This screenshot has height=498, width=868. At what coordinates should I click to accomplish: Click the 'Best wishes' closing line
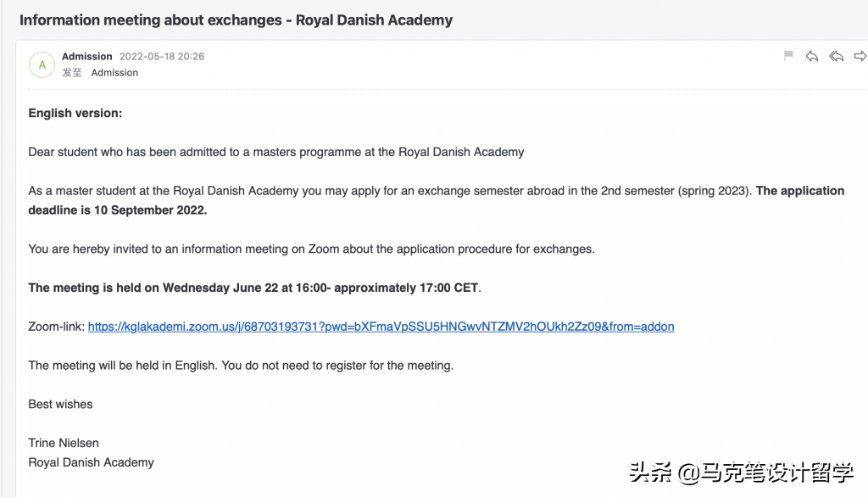(60, 404)
